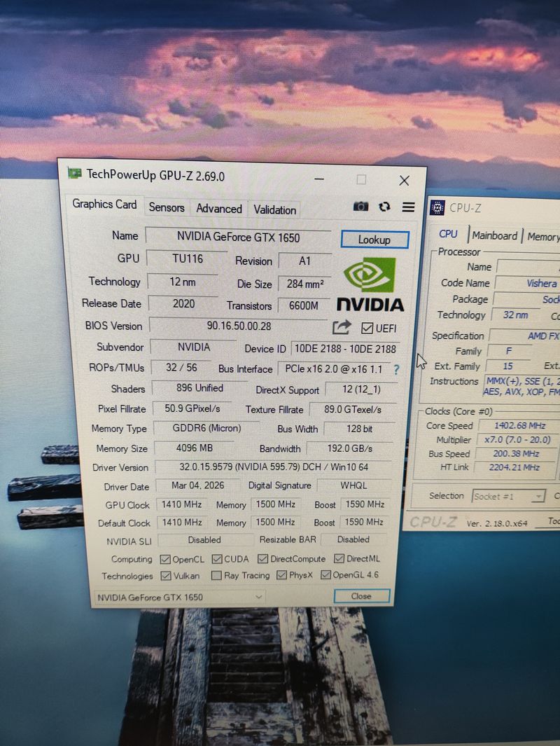The width and height of the screenshot is (560, 746).
Task: Click the Transistors 6600M value
Action: tap(304, 305)
